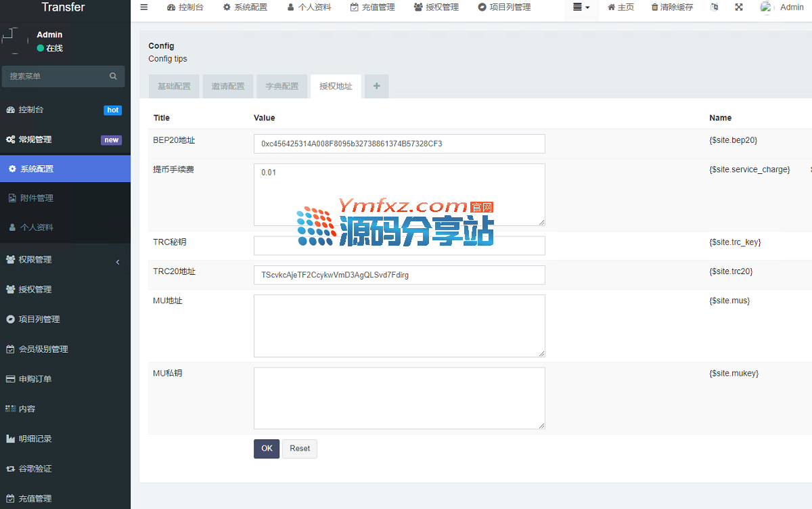Click the BEP20地址 value field

[x=399, y=143]
